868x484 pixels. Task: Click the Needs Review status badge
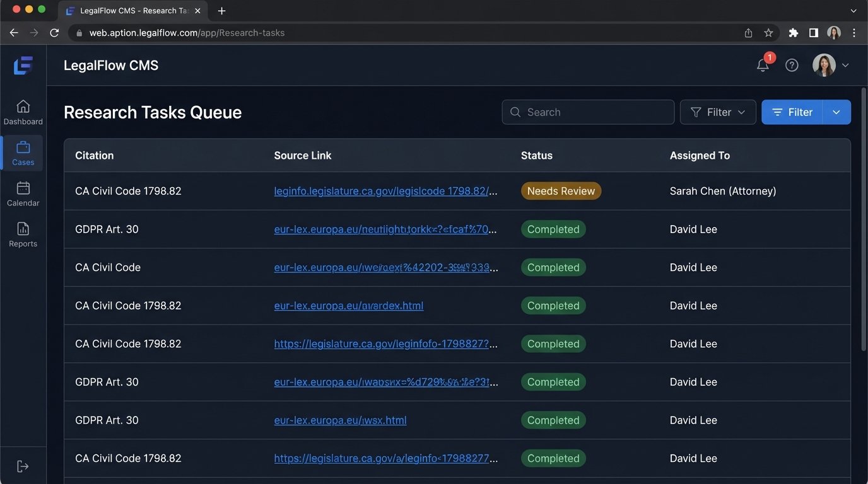tap(561, 191)
